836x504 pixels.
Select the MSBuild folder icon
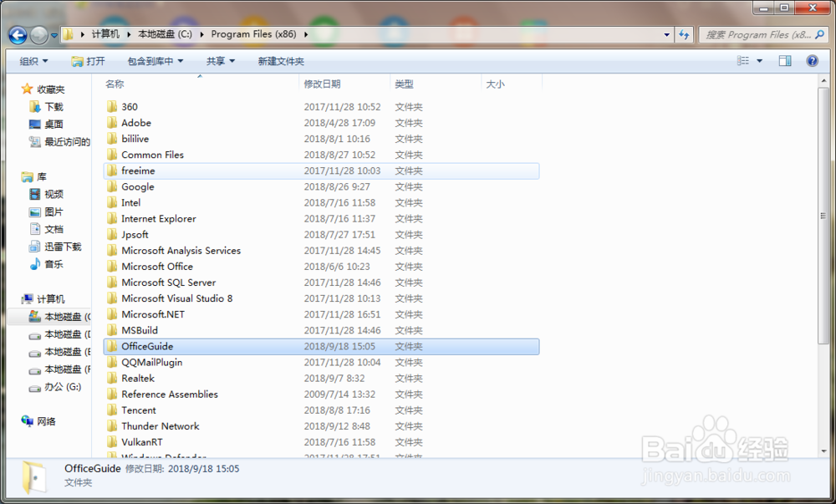[x=112, y=330]
